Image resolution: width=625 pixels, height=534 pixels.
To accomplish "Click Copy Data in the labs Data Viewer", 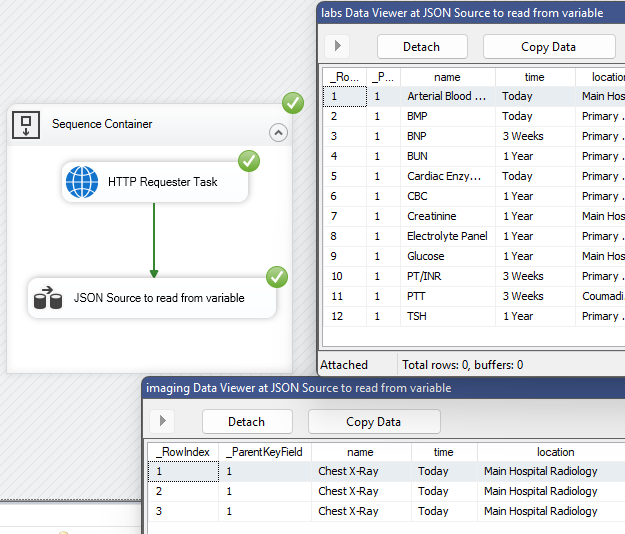I will [549, 47].
